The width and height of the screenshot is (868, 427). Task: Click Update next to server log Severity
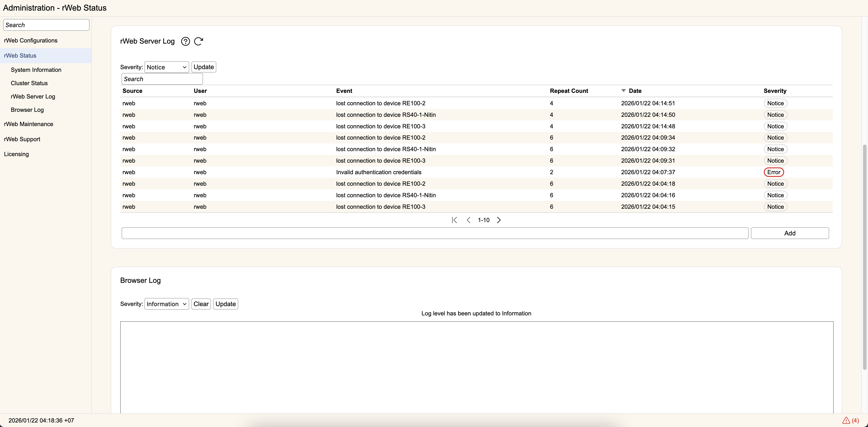203,67
